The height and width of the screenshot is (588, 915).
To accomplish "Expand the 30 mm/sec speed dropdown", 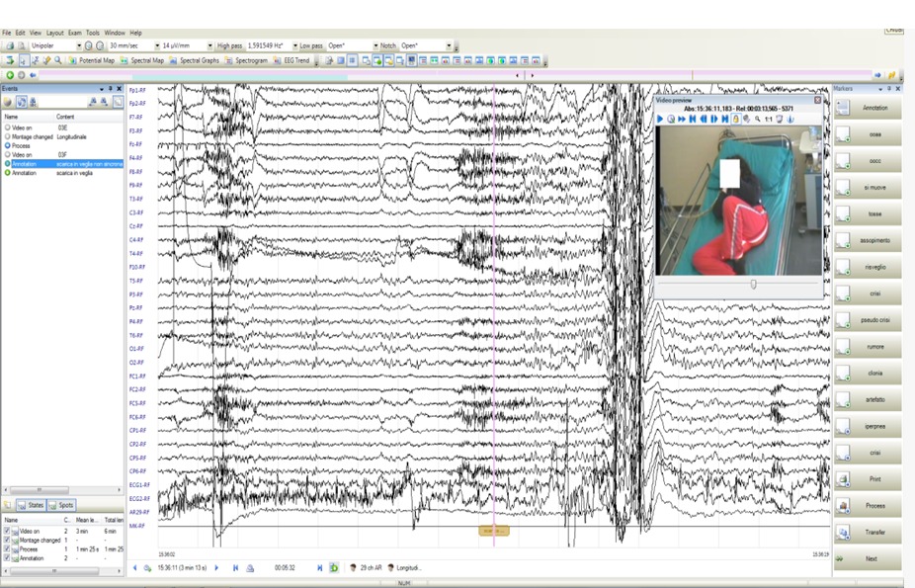I will pos(155,45).
